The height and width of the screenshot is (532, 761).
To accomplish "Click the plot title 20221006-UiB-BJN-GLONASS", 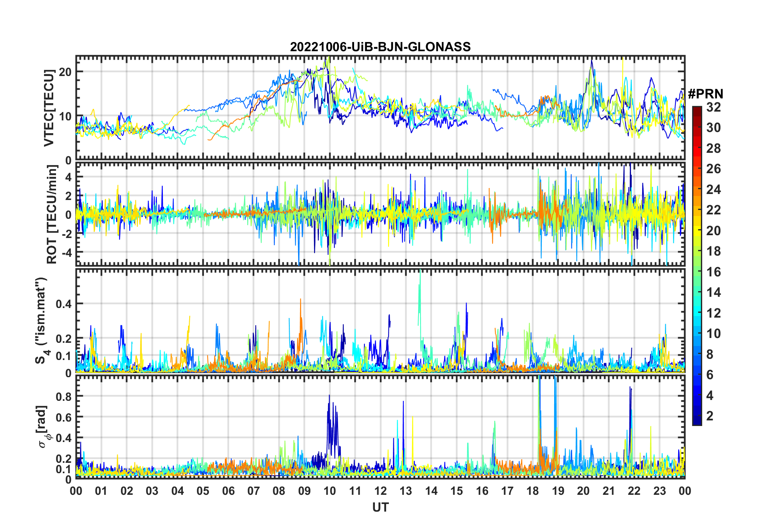I will click(380, 47).
